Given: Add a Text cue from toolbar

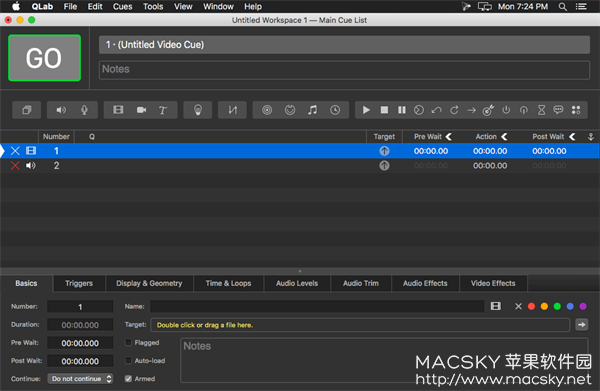Looking at the screenshot, I should pyautogui.click(x=163, y=110).
